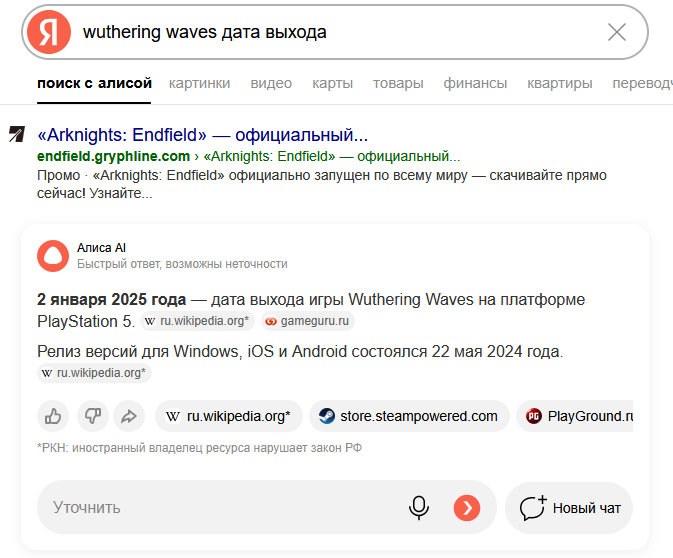Share the Alice answer
Viewport: 673px width, 558px height.
coord(129,416)
